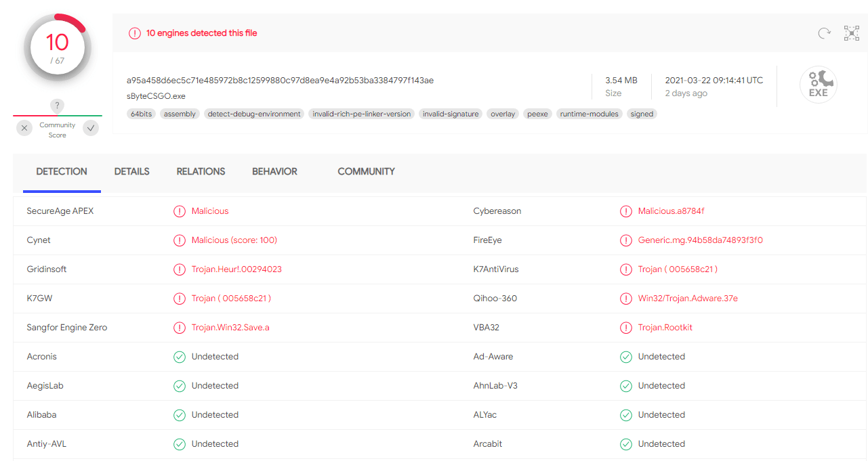Switch to the RELATIONS tab
868x461 pixels.
(201, 172)
